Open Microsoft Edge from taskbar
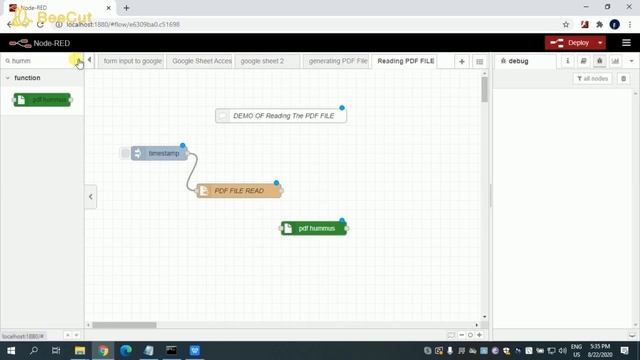Viewport: 640px width, 360px height. coord(126,351)
